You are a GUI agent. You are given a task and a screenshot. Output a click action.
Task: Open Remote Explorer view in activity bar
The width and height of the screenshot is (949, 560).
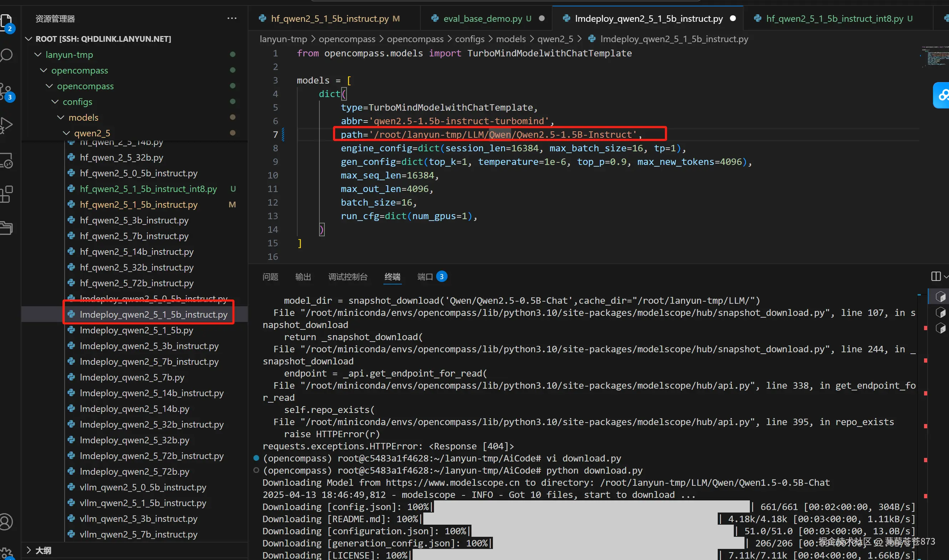point(7,161)
